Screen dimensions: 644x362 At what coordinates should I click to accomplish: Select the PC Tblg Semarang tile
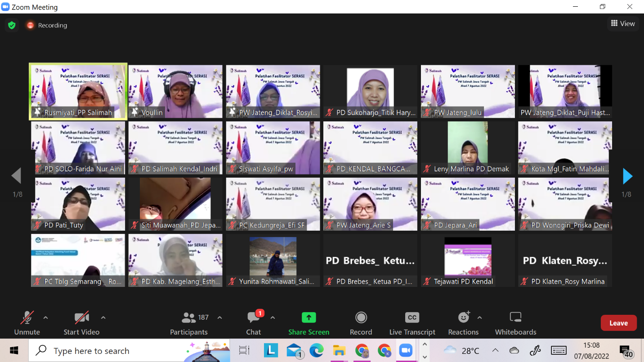tap(78, 260)
